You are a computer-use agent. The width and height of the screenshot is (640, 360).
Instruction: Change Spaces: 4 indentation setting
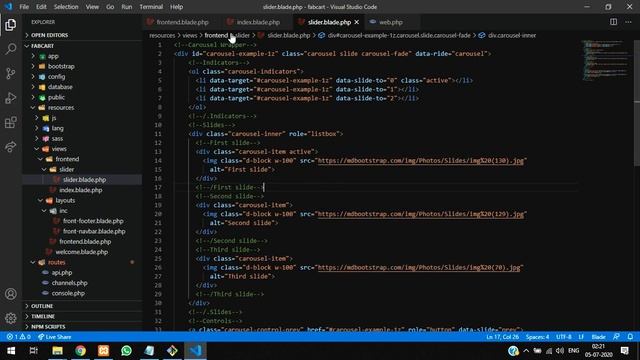pos(537,337)
